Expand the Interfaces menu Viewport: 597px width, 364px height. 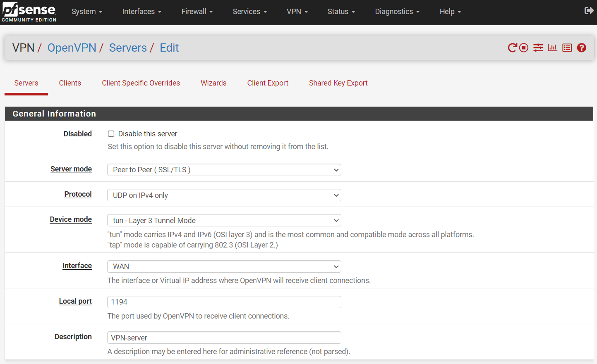click(x=142, y=12)
